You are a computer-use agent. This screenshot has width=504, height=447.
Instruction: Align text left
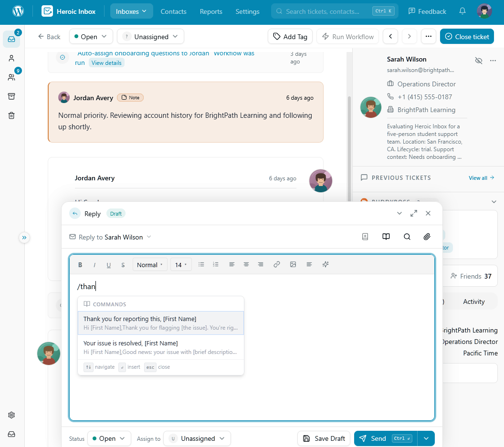pos(232,264)
